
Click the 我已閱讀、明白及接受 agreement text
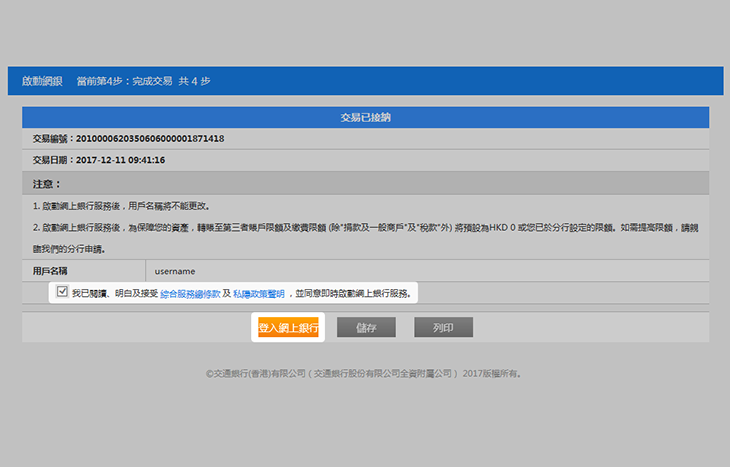pyautogui.click(x=114, y=293)
